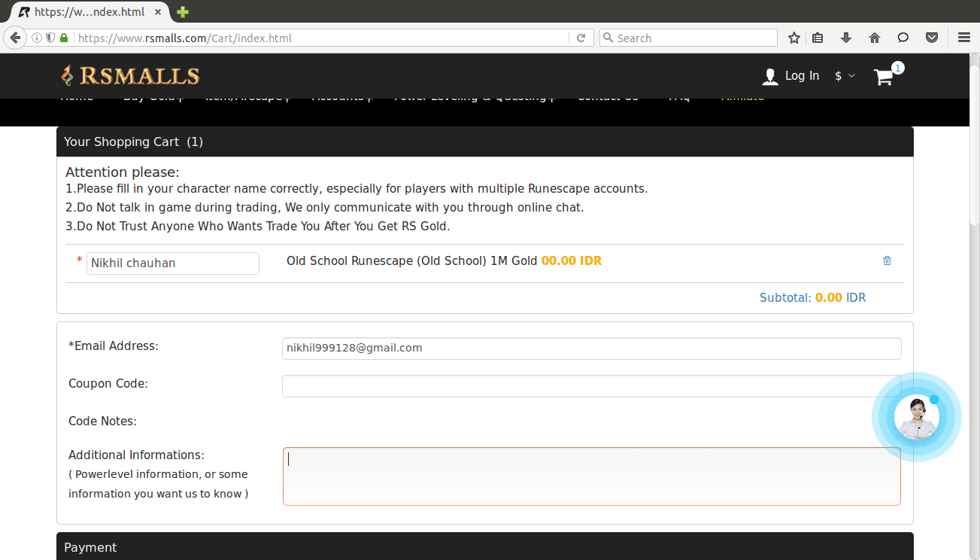Viewport: 980px width, 560px height.
Task: Open the bookmarks sidebar icon
Action: [x=818, y=37]
